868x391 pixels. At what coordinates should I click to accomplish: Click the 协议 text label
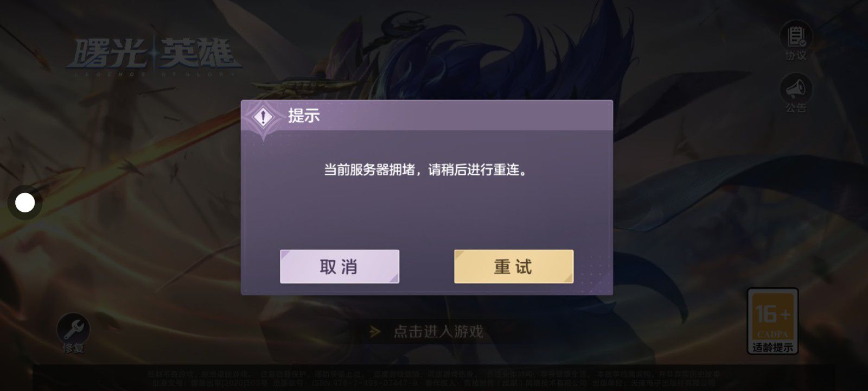796,55
